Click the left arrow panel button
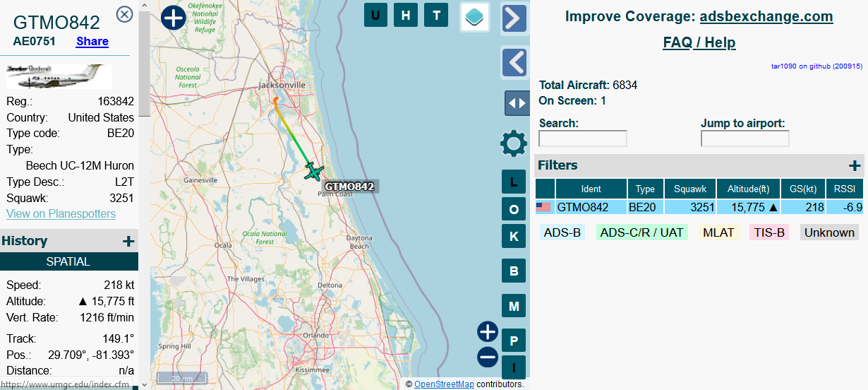The image size is (868, 390). pyautogui.click(x=514, y=62)
